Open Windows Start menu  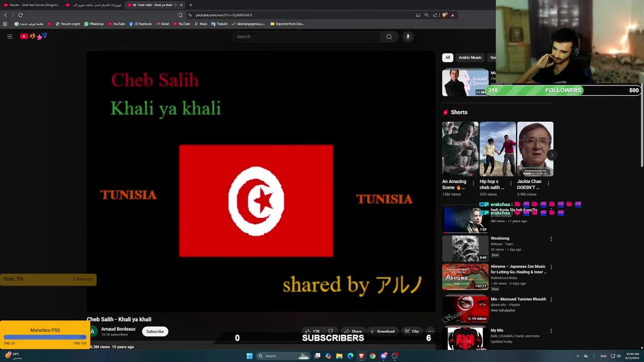pos(250,356)
